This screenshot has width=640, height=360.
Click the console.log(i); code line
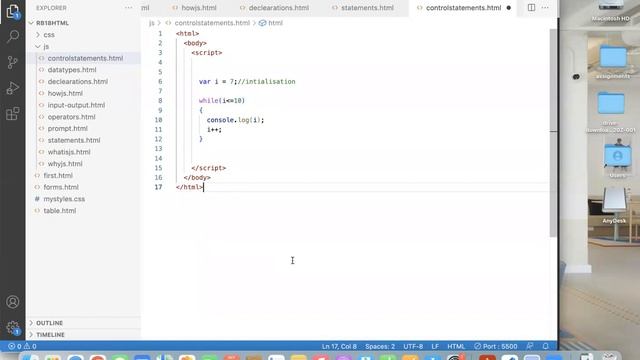point(235,120)
